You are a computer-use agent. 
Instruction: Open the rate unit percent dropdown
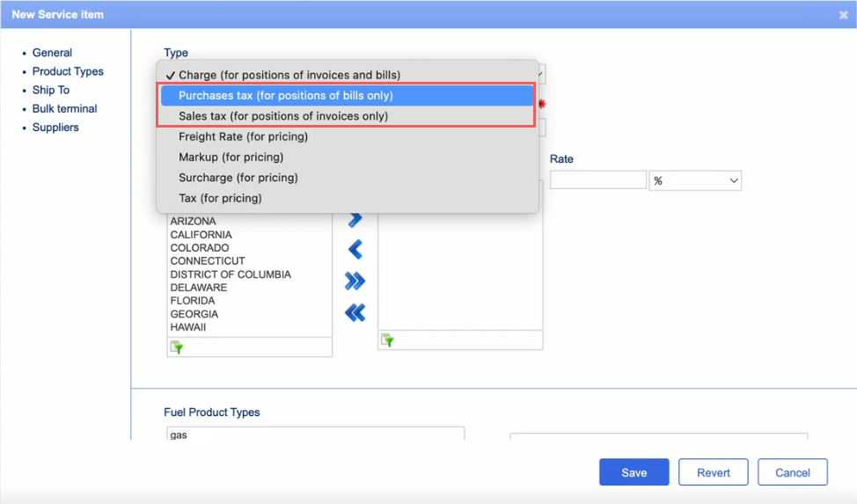[695, 180]
